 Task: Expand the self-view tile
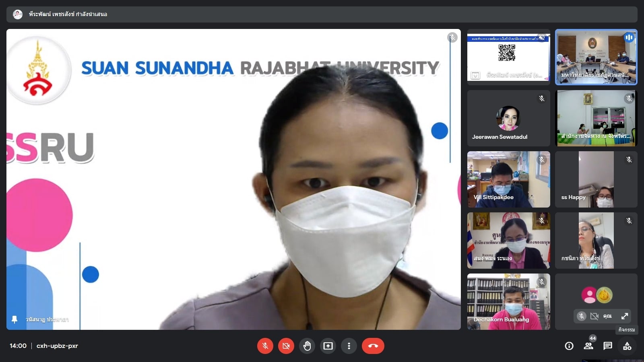[x=624, y=316]
